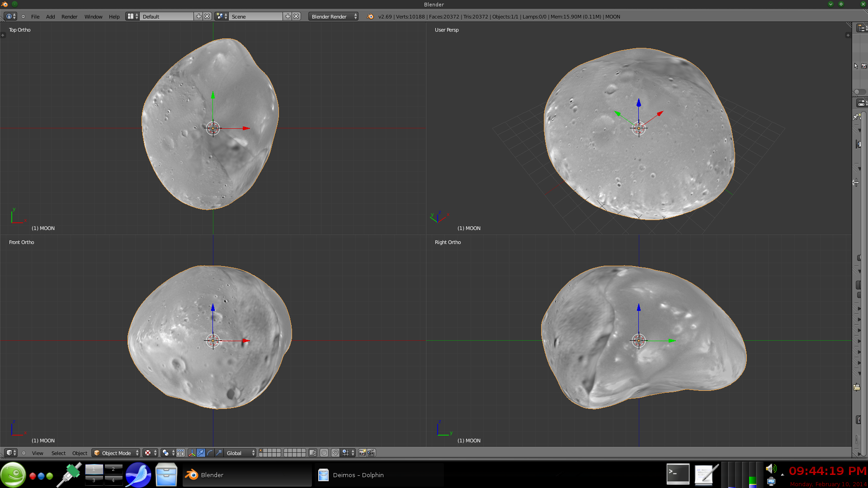
Task: Open the Info editor type selector
Action: (x=11, y=16)
